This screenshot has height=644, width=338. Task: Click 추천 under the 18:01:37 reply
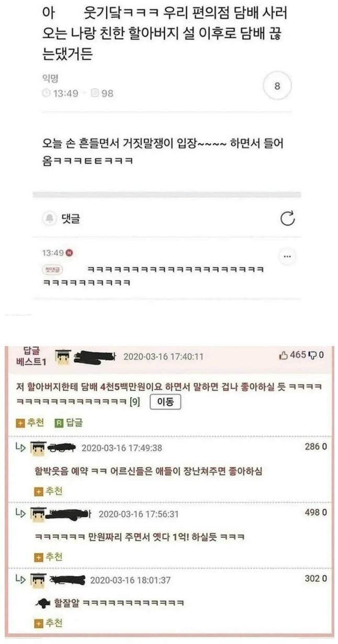48,623
